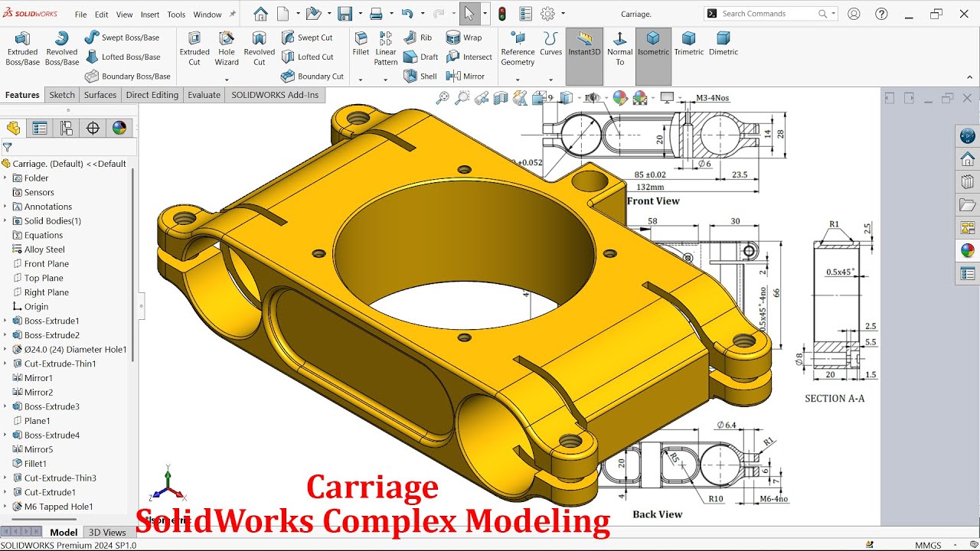980x551 pixels.
Task: Choose the Boundary Boss/Base command
Action: [128, 76]
